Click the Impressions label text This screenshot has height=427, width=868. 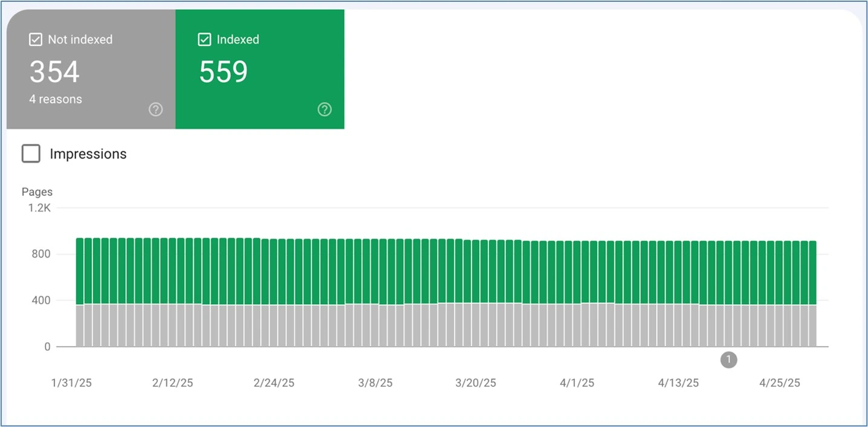(88, 154)
